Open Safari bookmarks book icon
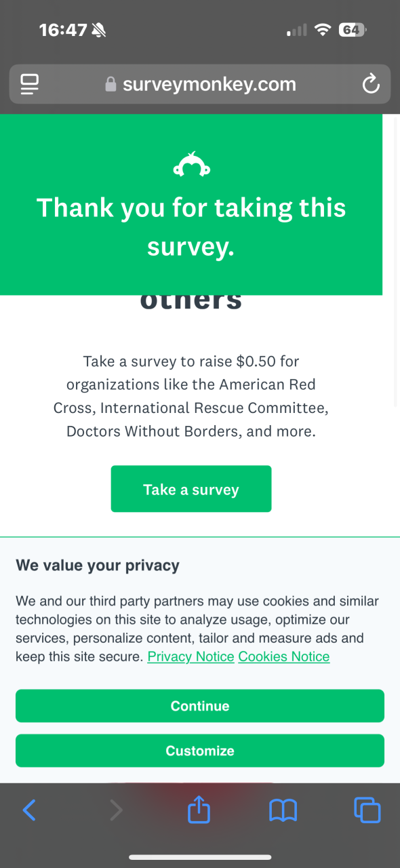This screenshot has height=868, width=400. (283, 810)
